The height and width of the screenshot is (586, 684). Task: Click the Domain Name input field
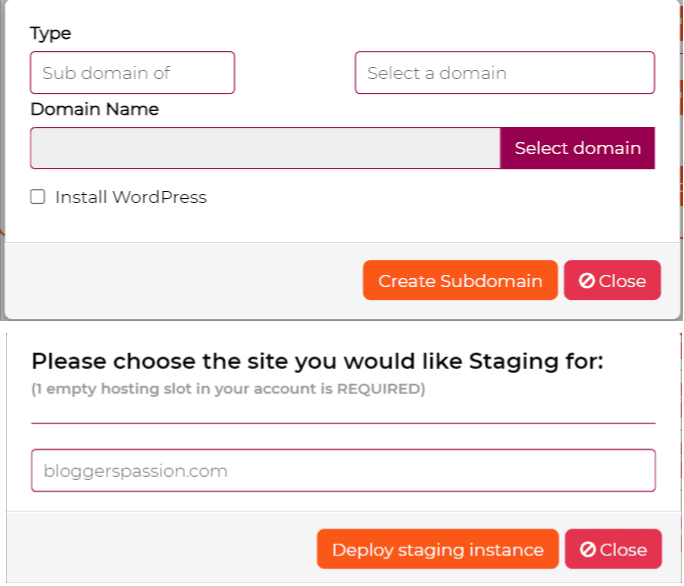pos(265,148)
